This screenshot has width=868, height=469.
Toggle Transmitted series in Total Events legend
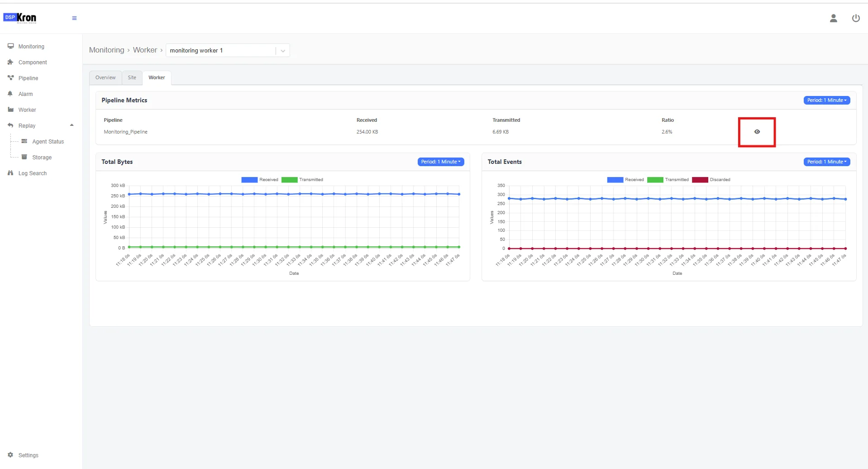pos(668,180)
